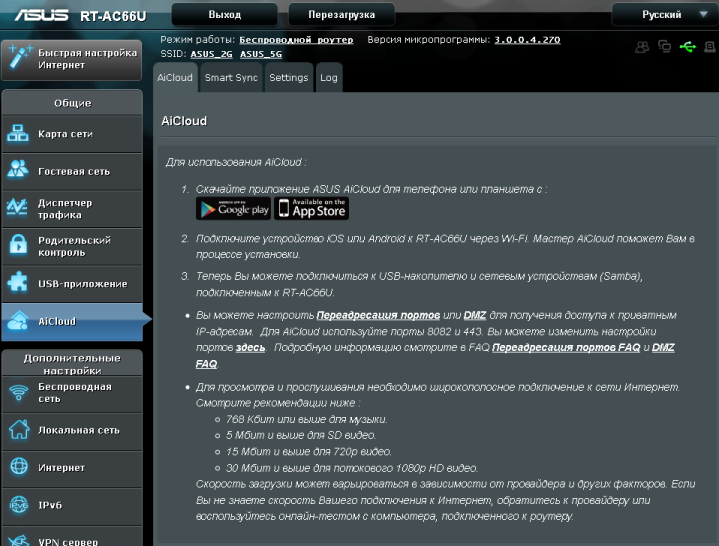Open Интернет settings menu
719x546 pixels.
tap(72, 468)
